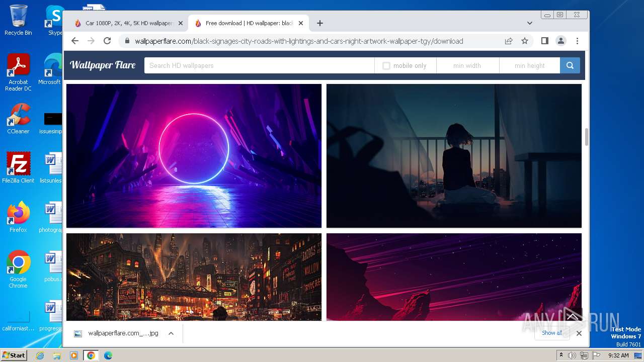This screenshot has height=362, width=644.
Task: Go back to the previous page
Action: 75,41
